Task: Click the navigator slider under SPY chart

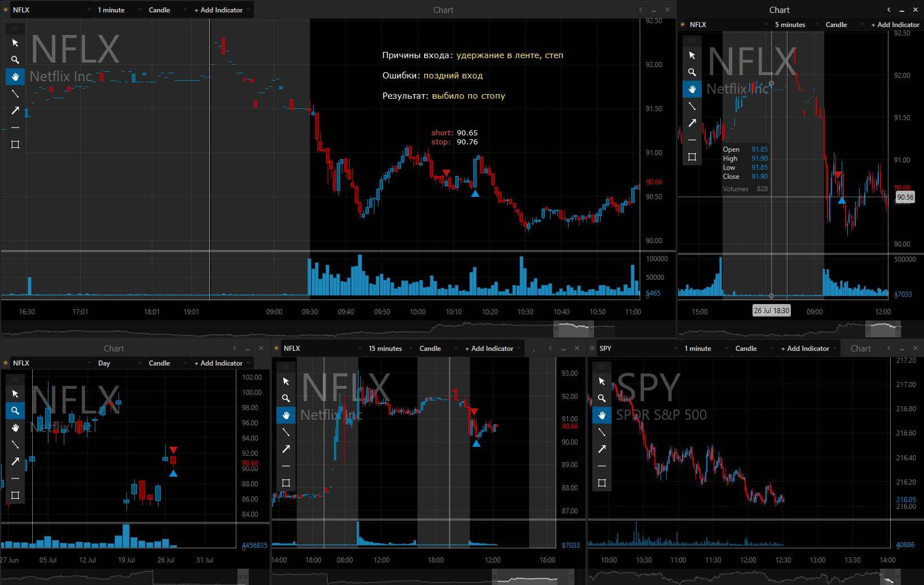Action: 891,577
